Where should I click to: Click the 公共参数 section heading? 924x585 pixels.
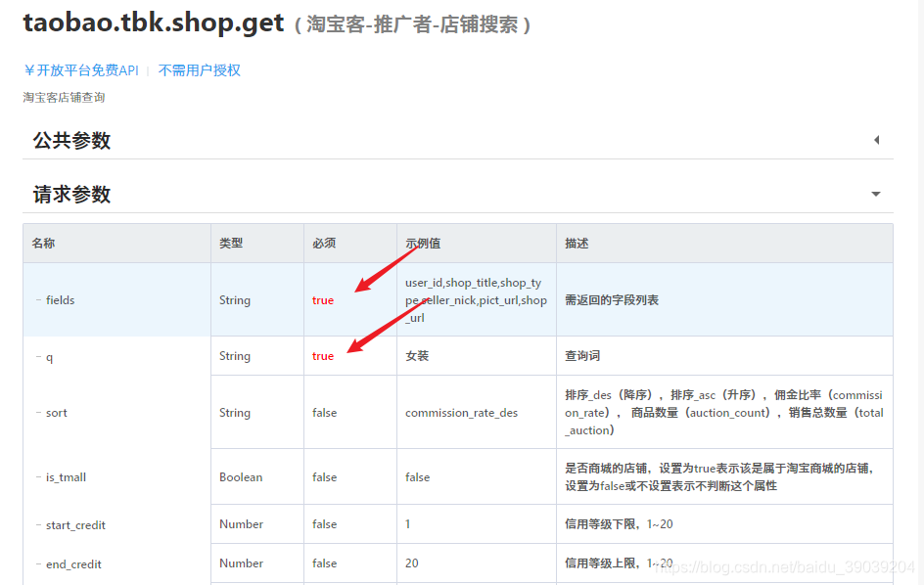71,140
